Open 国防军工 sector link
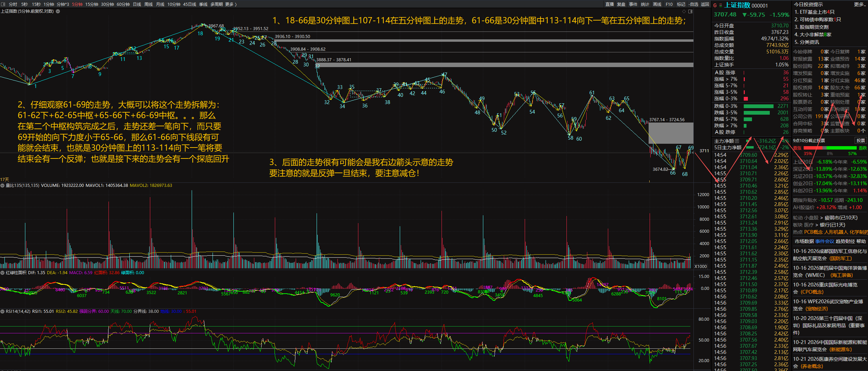Viewport: 868px width, 371px height. tap(841, 258)
